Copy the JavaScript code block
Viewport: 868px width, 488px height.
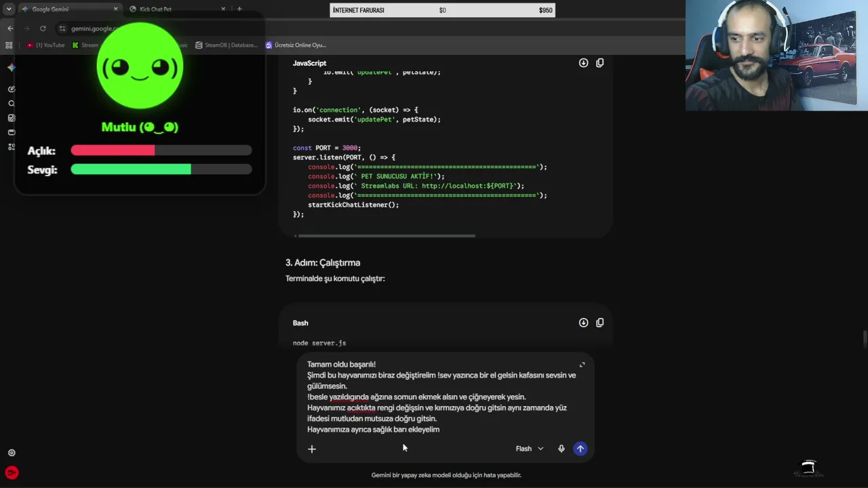599,62
